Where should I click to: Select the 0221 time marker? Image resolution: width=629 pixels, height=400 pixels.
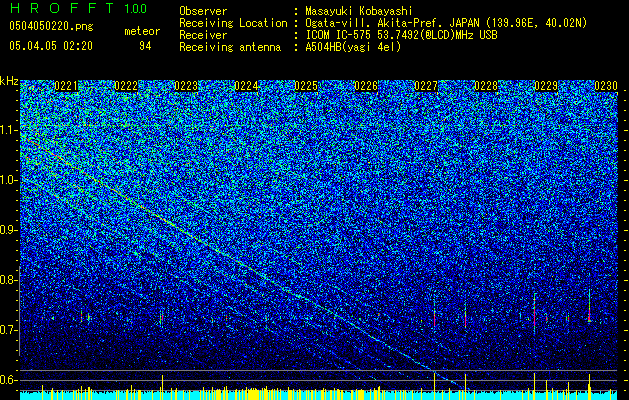[66, 86]
